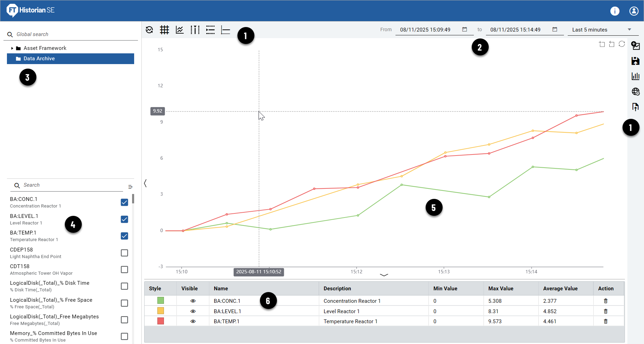
Task: Add a new trend
Action: [x=635, y=45]
